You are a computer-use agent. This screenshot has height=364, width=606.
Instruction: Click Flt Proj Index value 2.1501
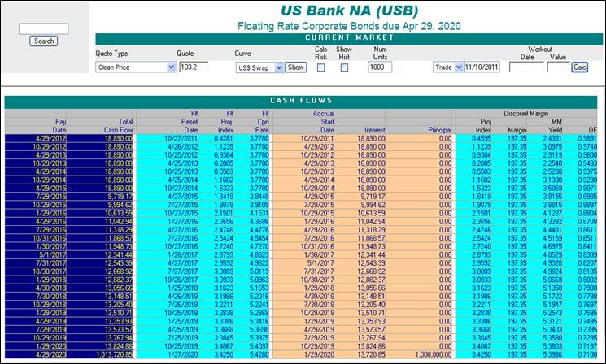(217, 213)
